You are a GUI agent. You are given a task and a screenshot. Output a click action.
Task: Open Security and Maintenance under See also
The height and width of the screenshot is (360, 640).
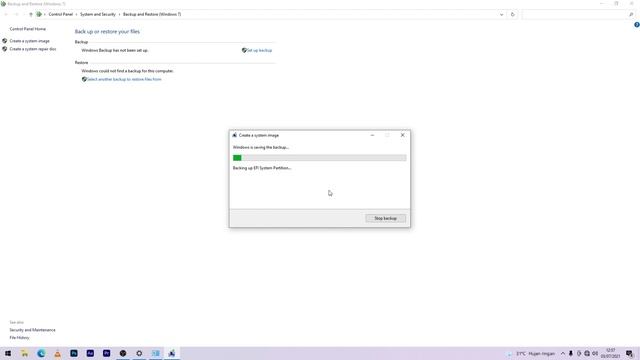coord(32,330)
